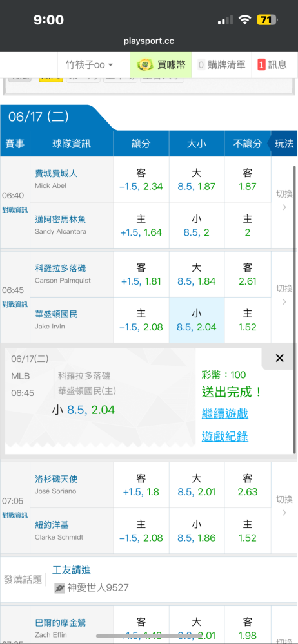Expand the 玩法 header arrow
Screen dimensions: 298x644
(x=284, y=144)
